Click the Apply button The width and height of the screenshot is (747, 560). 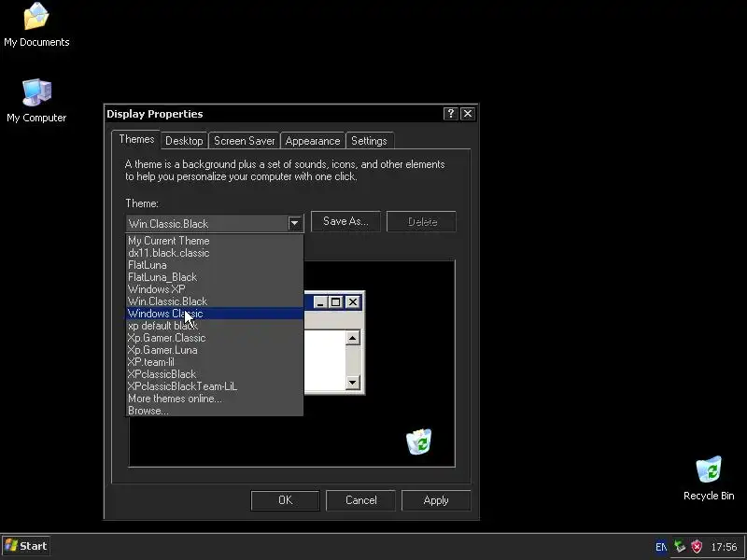pyautogui.click(x=436, y=500)
